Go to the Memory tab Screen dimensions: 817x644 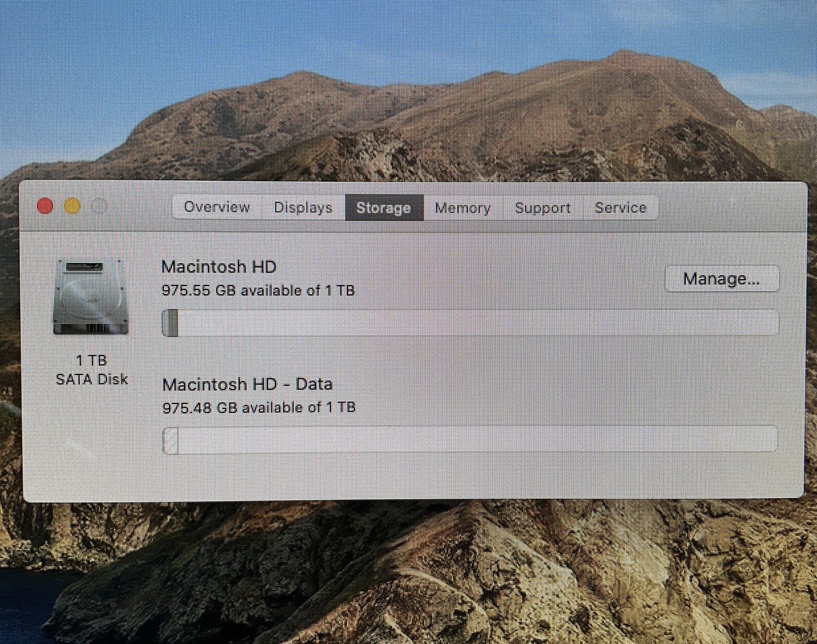[x=463, y=208]
